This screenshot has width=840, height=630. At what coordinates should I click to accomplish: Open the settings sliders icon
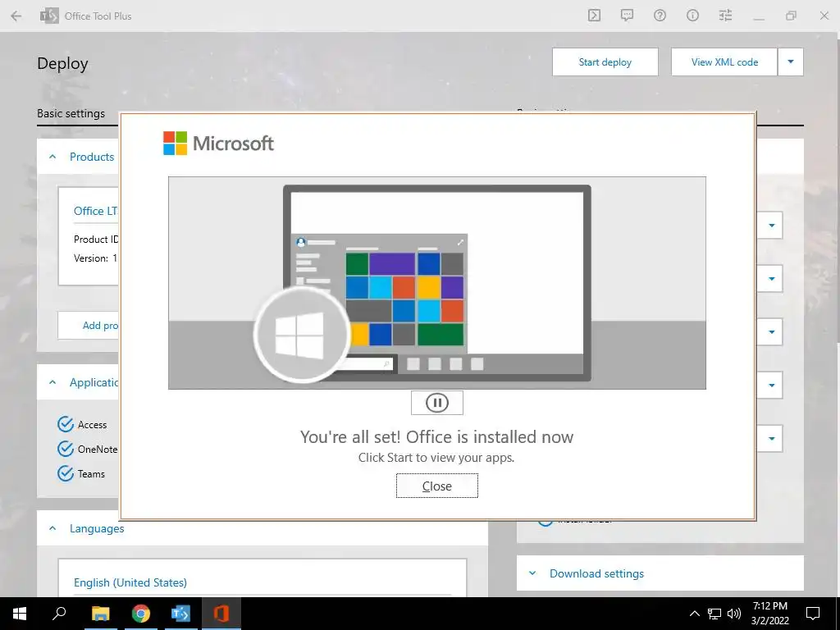tap(725, 16)
